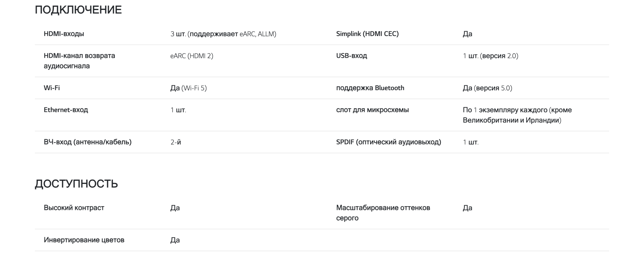
Task: Click the Инвертирование цветов label
Action: [84, 240]
